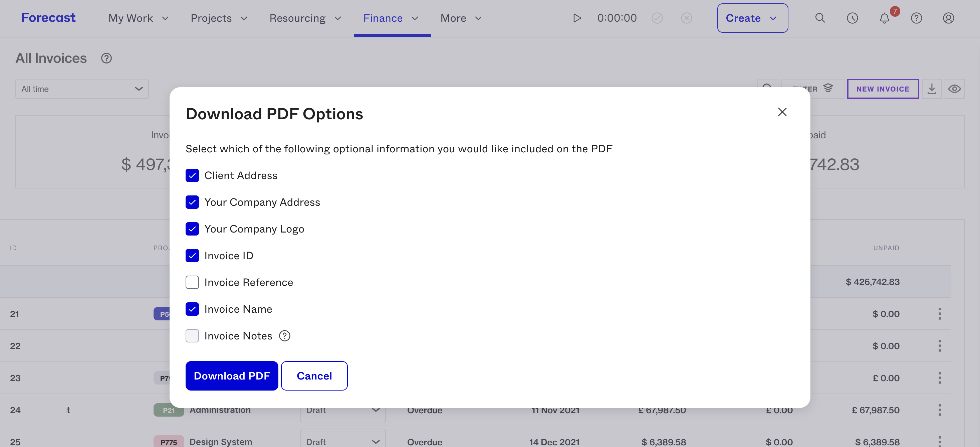Open the row menu for invoice 22
The image size is (980, 447).
pos(939,346)
